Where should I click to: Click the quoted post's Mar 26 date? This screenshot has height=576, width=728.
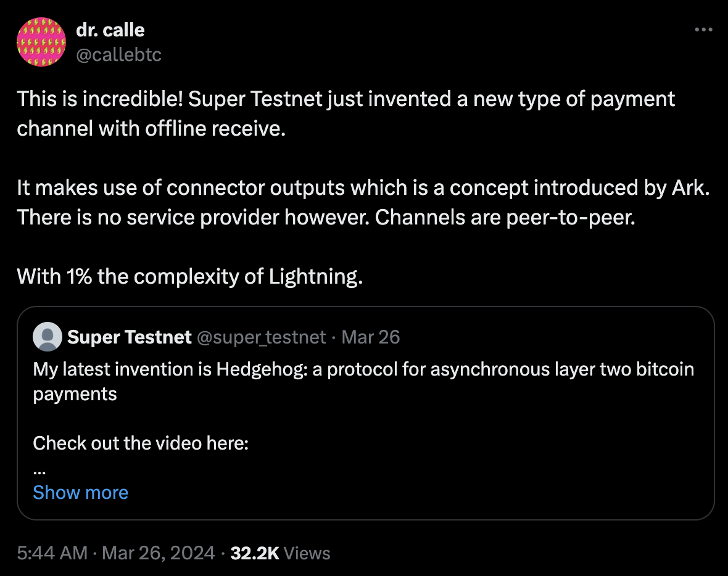pyautogui.click(x=371, y=337)
